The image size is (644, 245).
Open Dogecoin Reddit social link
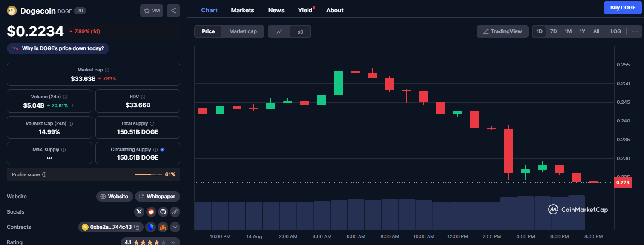[x=151, y=212]
